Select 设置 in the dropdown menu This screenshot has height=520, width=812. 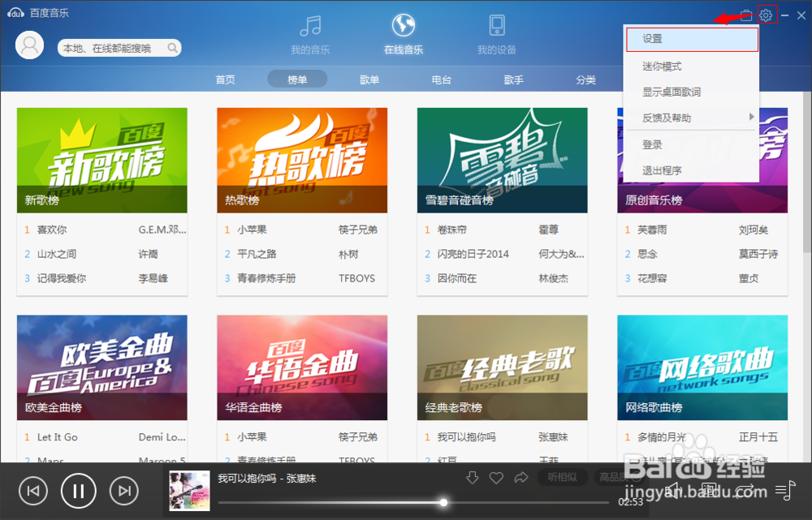pyautogui.click(x=693, y=39)
